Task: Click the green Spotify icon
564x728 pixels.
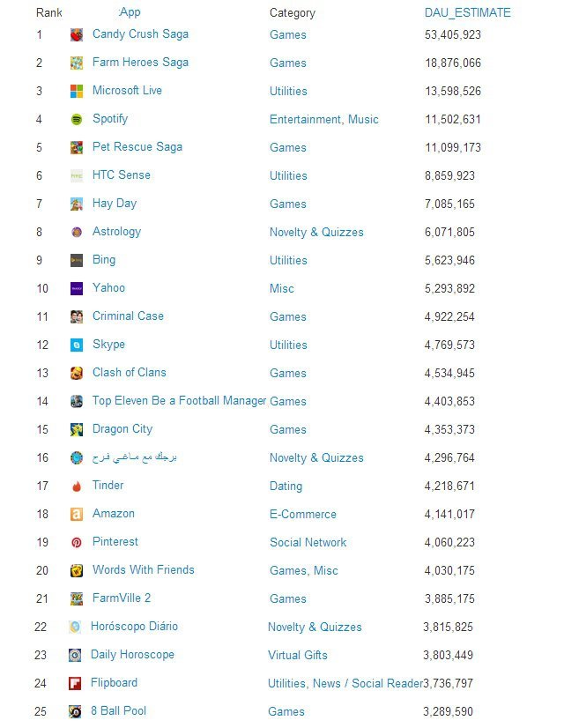Action: point(77,119)
